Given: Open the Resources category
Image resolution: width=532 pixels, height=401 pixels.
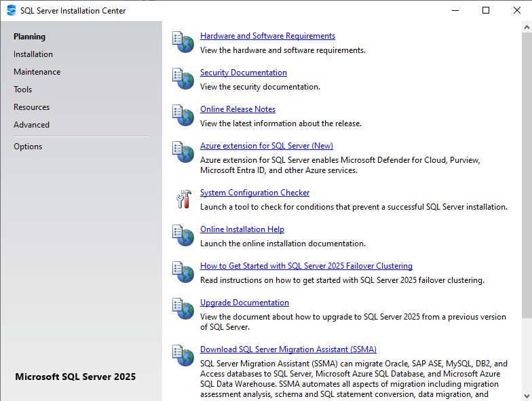Looking at the screenshot, I should 31,107.
